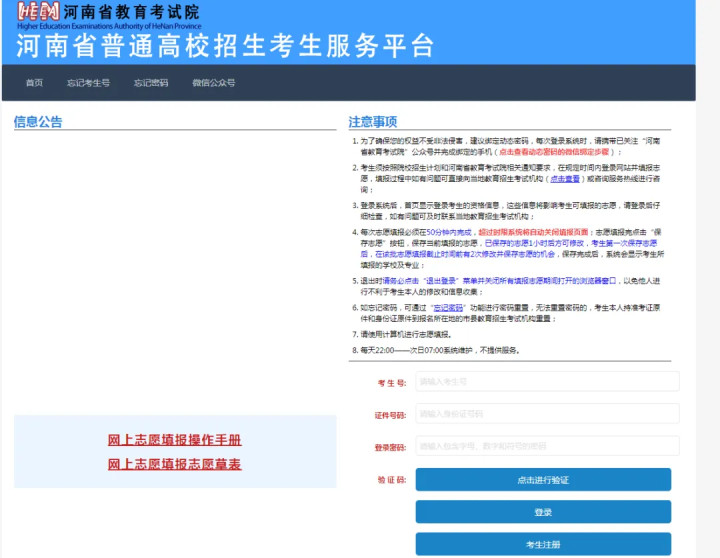Click notice 7 about using a computer
720x558 pixels.
(x=402, y=334)
